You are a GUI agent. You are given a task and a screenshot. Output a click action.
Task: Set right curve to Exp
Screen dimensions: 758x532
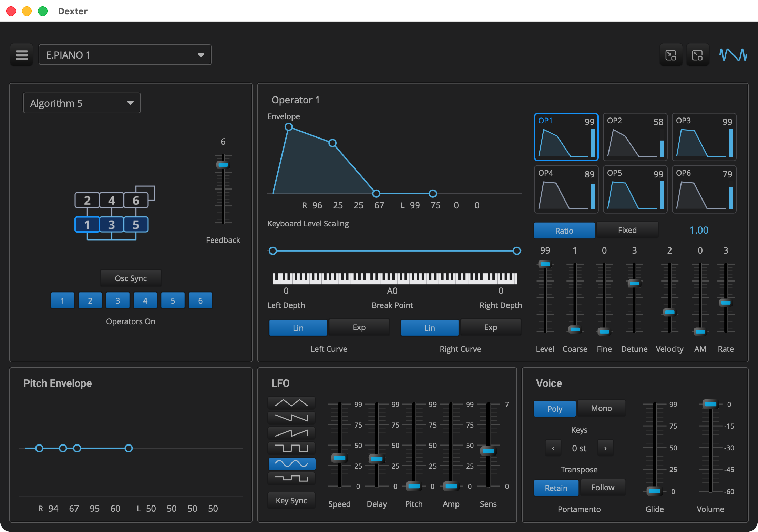tap(491, 327)
